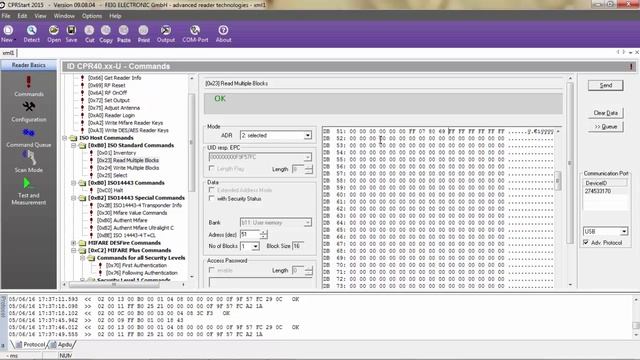Select [0xC0] Halt command

tap(110, 190)
